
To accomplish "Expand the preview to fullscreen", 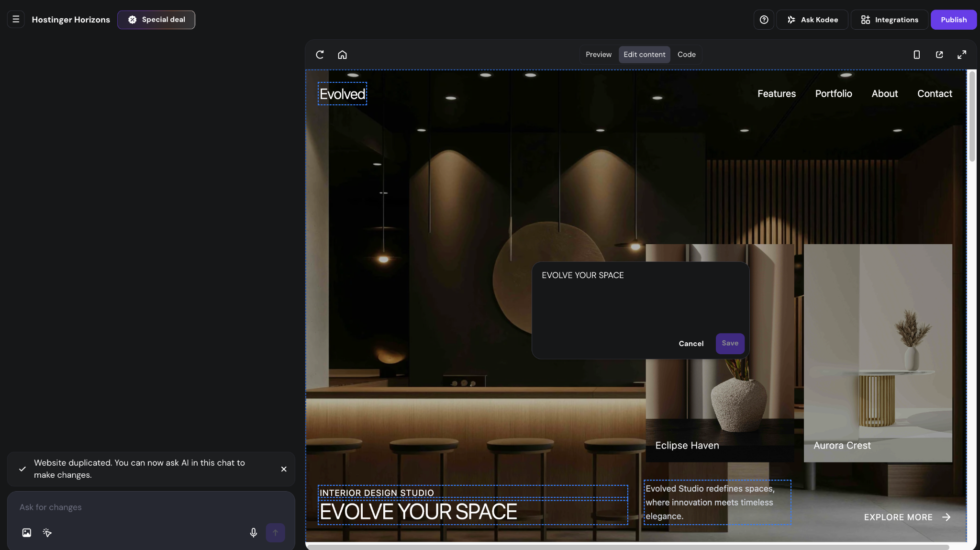I will (x=962, y=55).
